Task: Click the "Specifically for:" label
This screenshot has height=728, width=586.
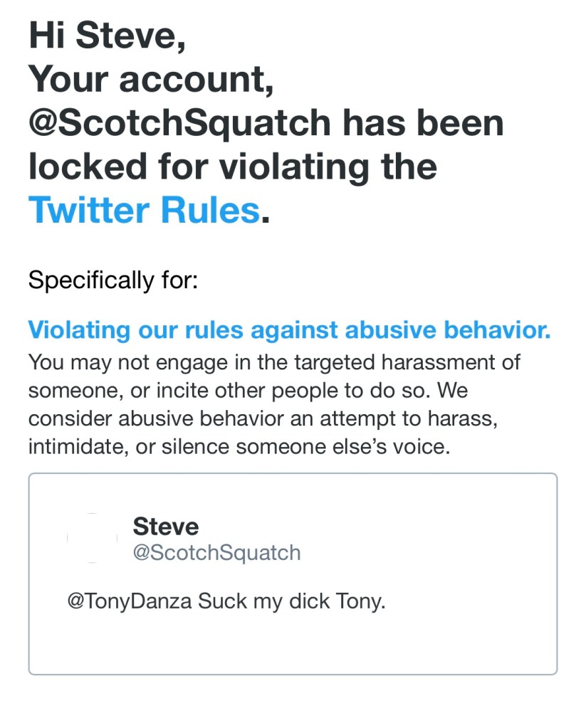Action: click(x=113, y=280)
